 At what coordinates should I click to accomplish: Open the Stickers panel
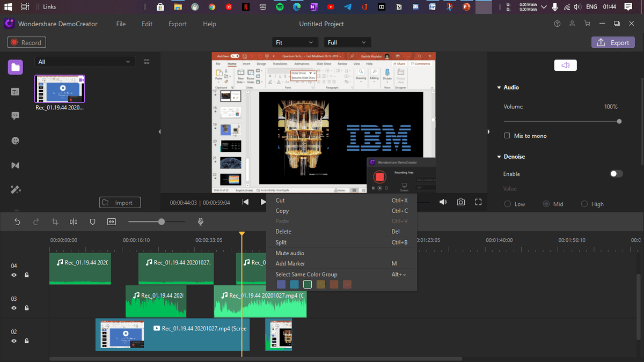coord(15,140)
